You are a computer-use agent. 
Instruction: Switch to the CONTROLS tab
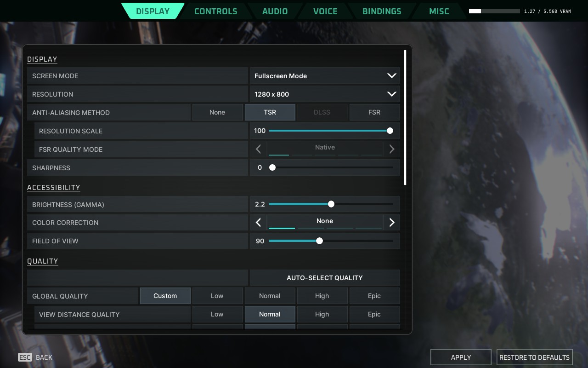coord(216,11)
